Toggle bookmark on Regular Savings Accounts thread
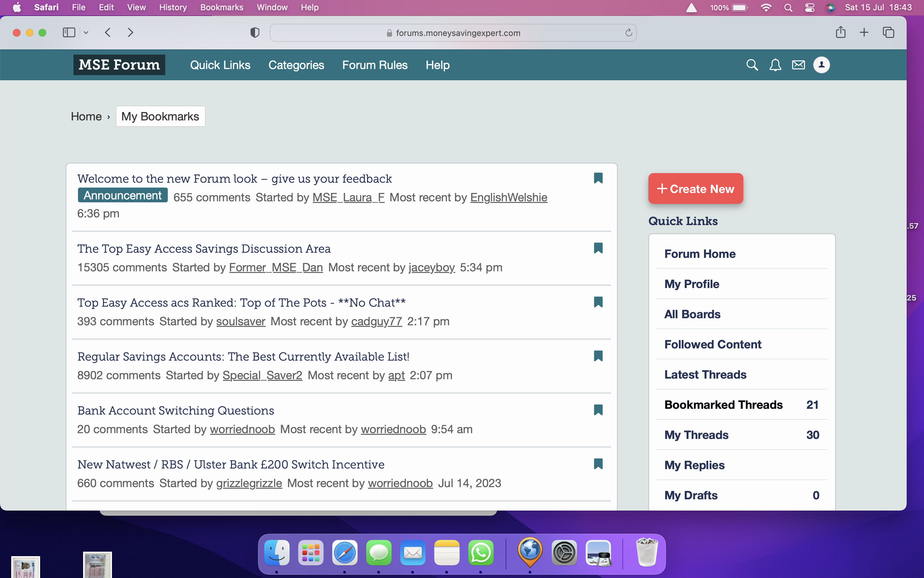 coord(598,356)
